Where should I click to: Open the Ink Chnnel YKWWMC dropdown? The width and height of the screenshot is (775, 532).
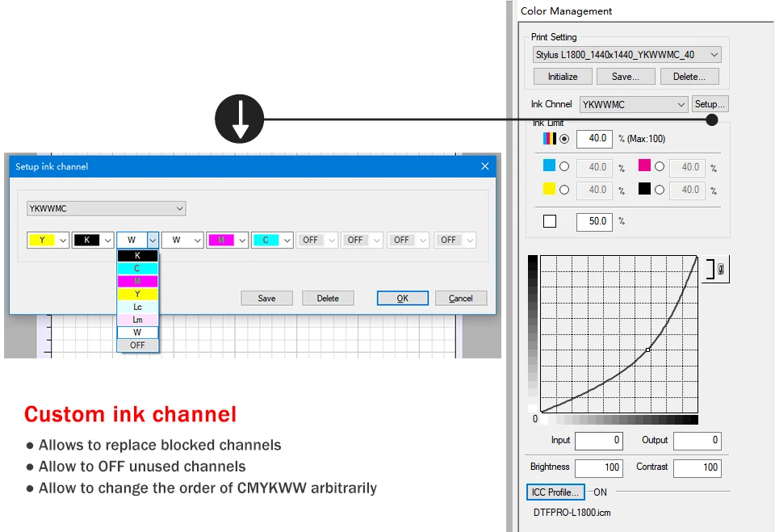pyautogui.click(x=634, y=104)
